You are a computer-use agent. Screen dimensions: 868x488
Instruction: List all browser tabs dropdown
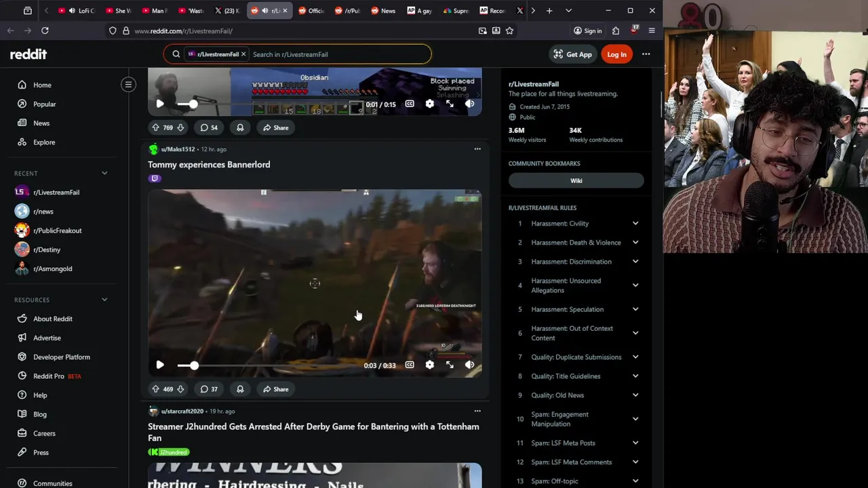click(568, 11)
